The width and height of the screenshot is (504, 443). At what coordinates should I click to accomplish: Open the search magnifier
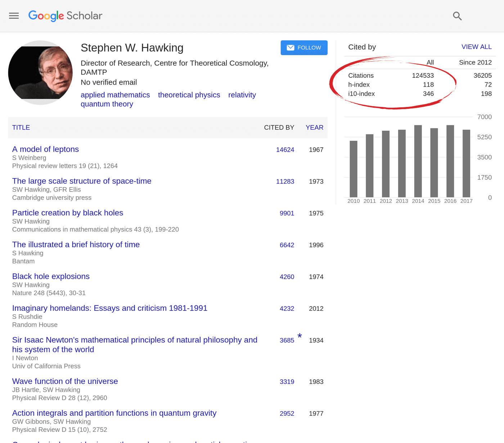(x=457, y=16)
